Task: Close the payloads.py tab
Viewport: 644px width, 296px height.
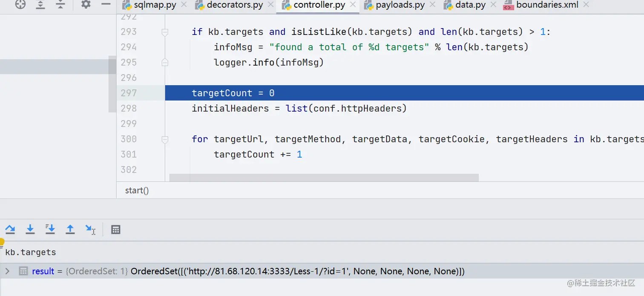Action: point(432,5)
